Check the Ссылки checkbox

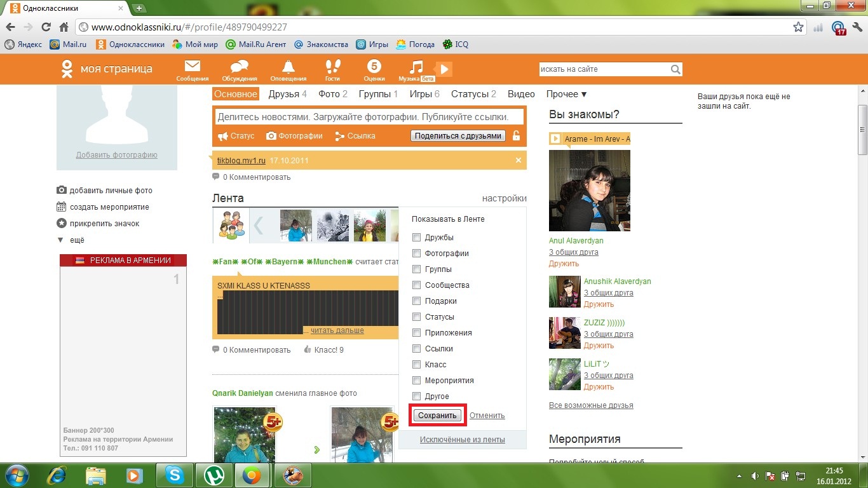point(417,348)
